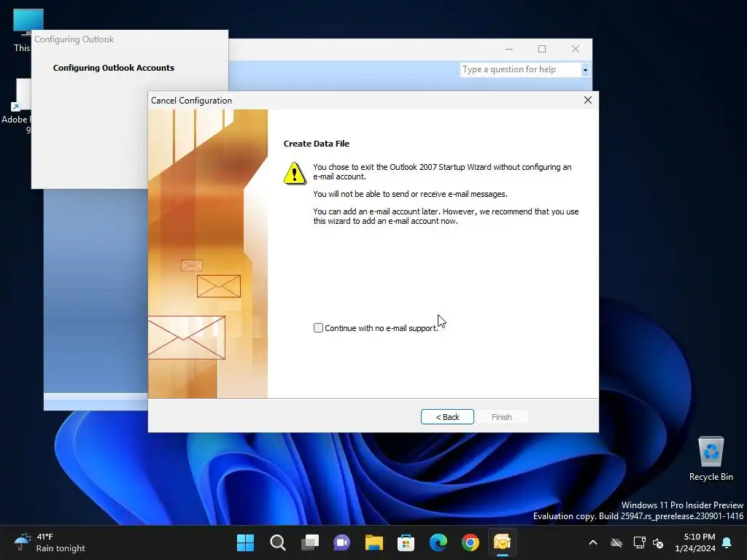747x560 pixels.
Task: Click the yellow warning triangle icon
Action: coord(295,174)
